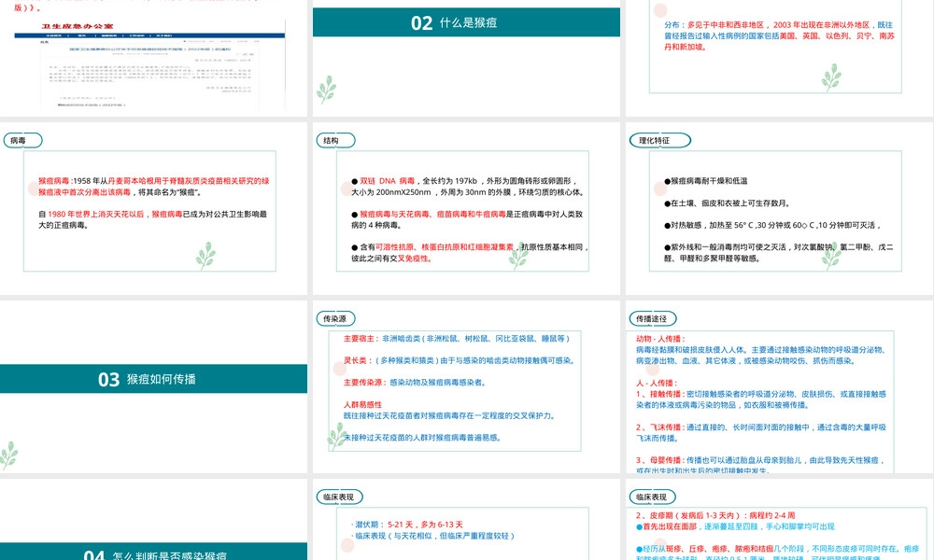Click the 传播途径 label tag
The width and height of the screenshot is (934, 560).
coord(652,319)
